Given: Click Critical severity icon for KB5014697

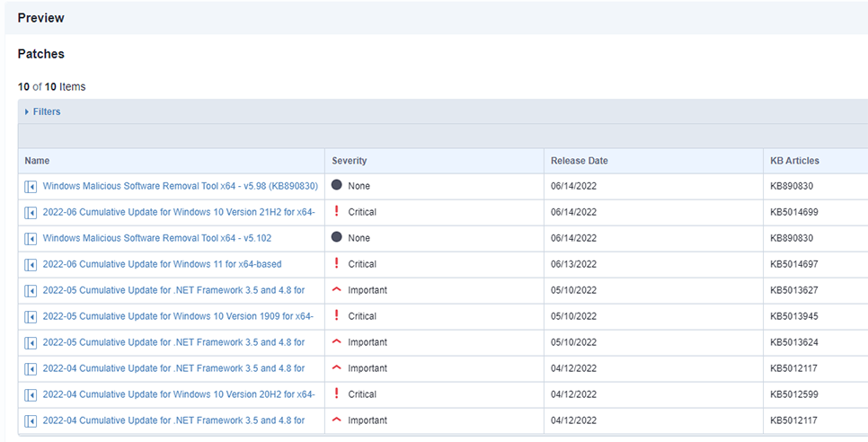Looking at the screenshot, I should [337, 264].
